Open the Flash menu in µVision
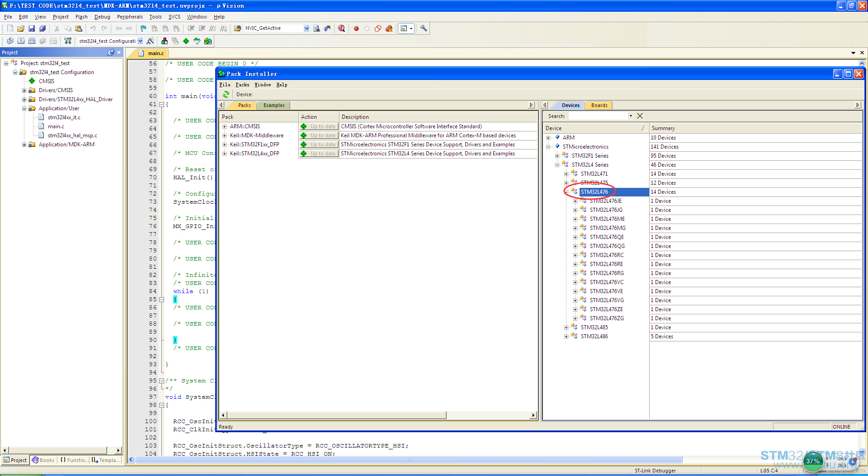The width and height of the screenshot is (868, 476). (x=81, y=17)
